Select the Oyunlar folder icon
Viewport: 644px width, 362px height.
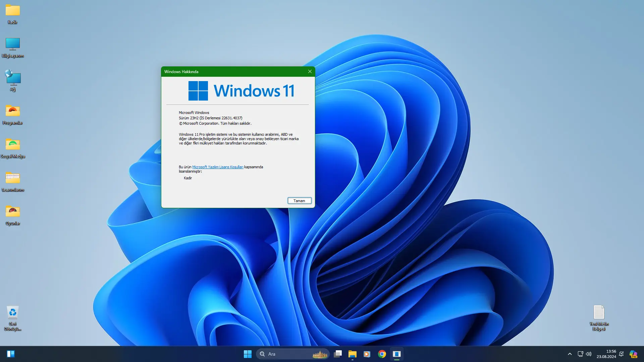click(12, 215)
